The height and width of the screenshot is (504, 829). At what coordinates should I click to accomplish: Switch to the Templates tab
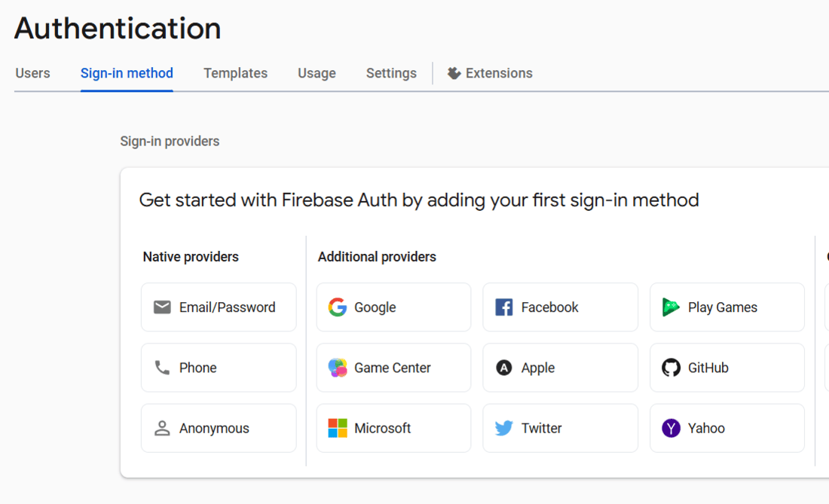(x=235, y=73)
